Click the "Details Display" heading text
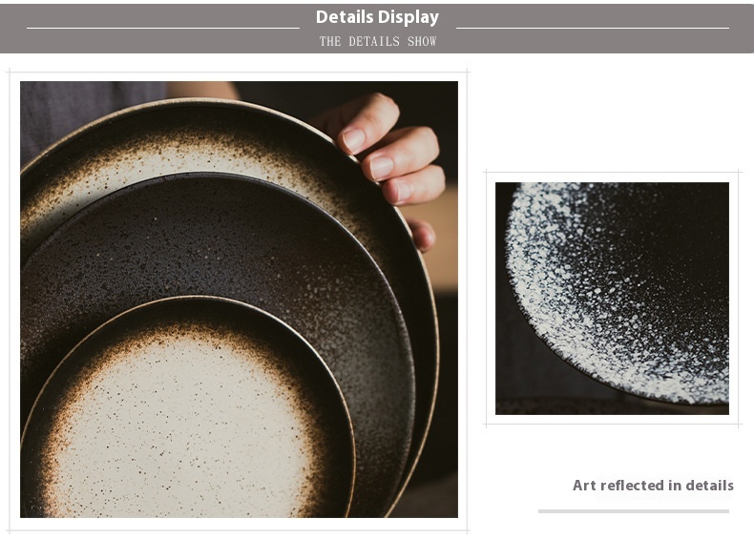Screen dimensions: 754x560 coord(378,17)
